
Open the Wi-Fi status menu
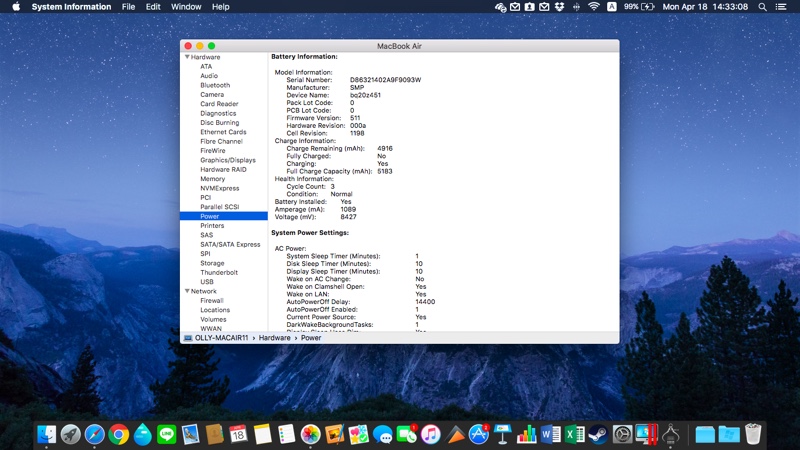pos(593,7)
